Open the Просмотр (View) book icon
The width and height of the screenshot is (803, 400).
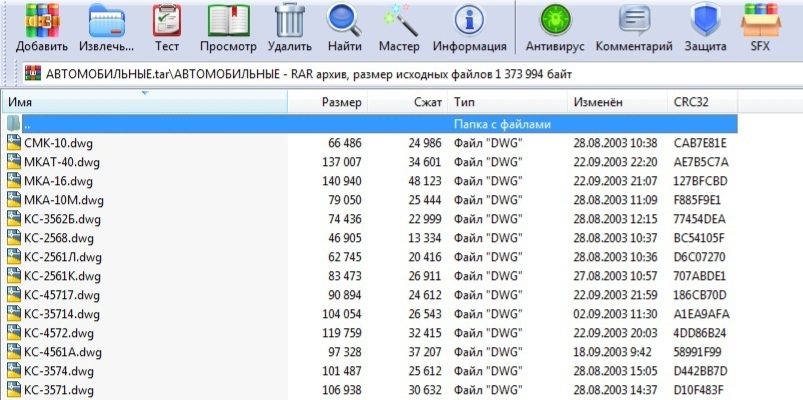tap(228, 20)
